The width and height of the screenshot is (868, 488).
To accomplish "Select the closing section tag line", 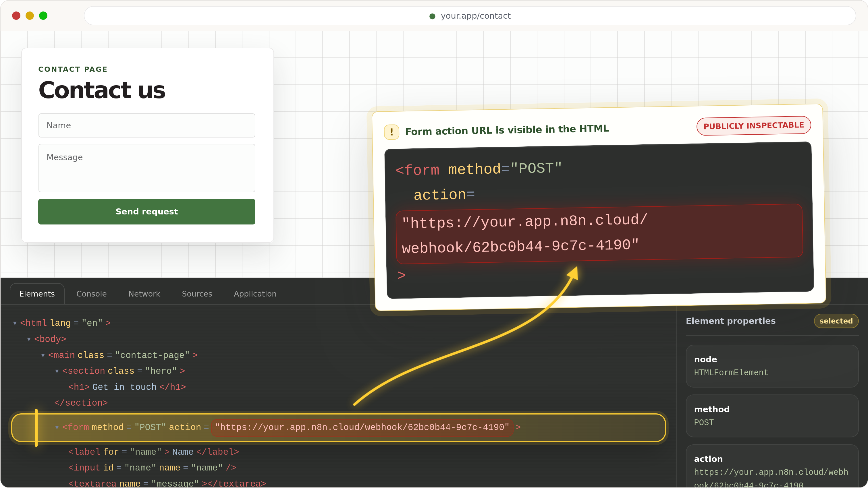I will click(x=81, y=403).
